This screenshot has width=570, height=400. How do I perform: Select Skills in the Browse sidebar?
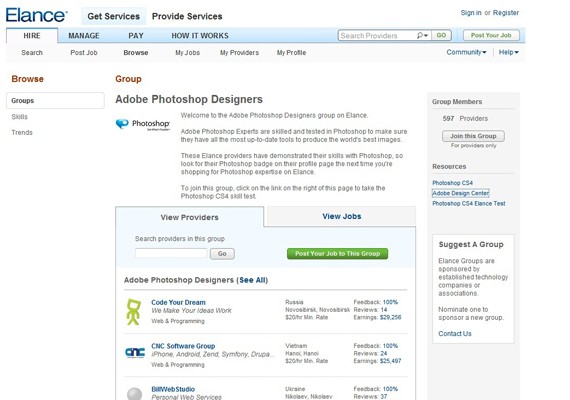click(x=20, y=117)
